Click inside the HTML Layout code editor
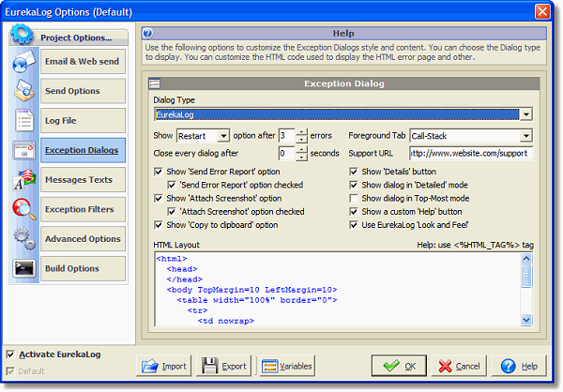563x392 pixels. [338, 290]
